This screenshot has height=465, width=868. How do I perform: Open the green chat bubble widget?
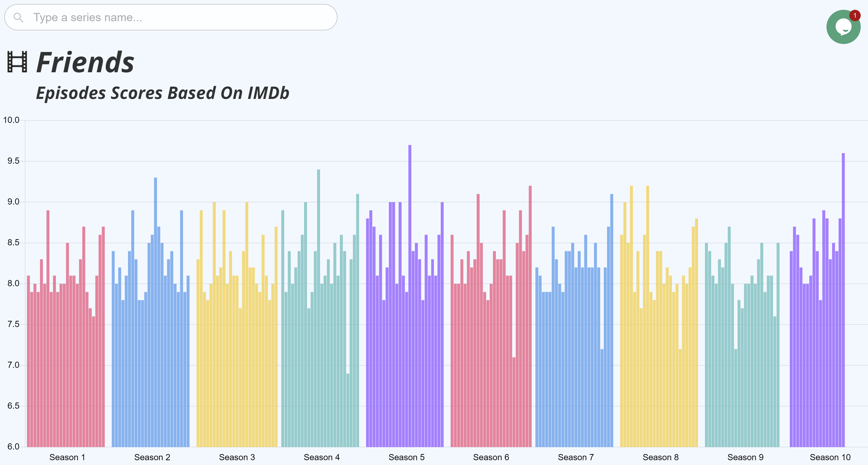[843, 27]
